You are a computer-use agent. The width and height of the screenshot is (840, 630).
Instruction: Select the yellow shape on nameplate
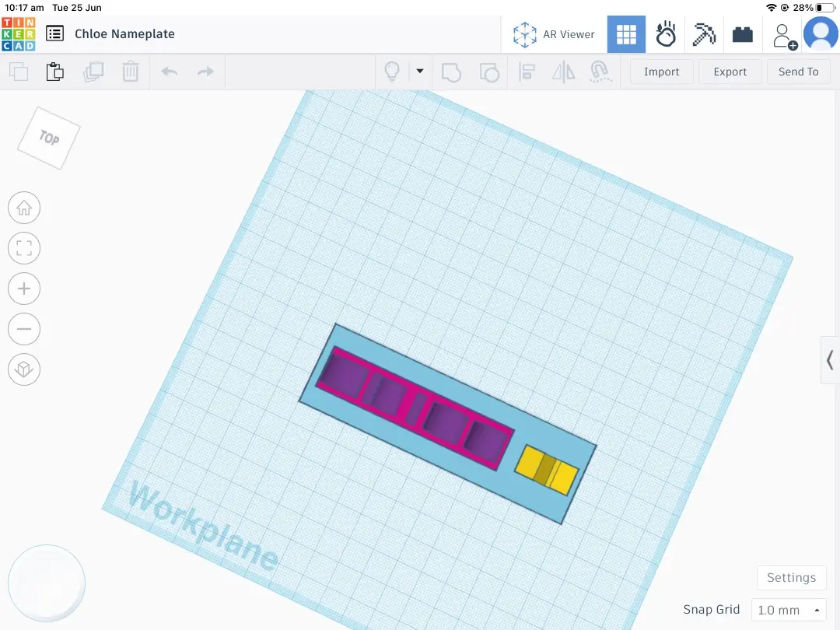547,470
